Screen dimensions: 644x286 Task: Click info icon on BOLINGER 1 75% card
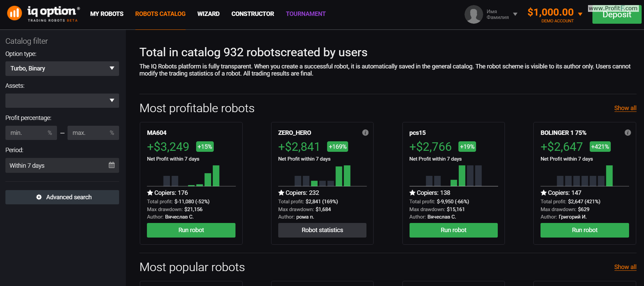click(628, 132)
